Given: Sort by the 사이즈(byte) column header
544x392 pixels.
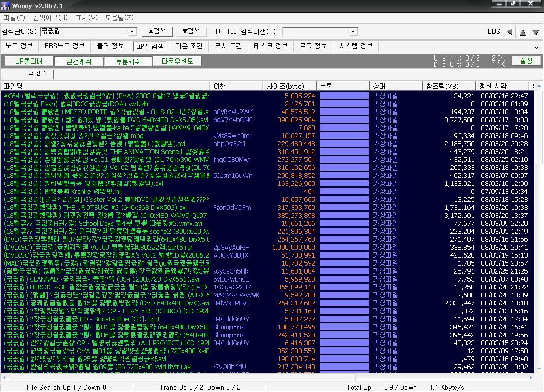Looking at the screenshot, I should click(290, 86).
